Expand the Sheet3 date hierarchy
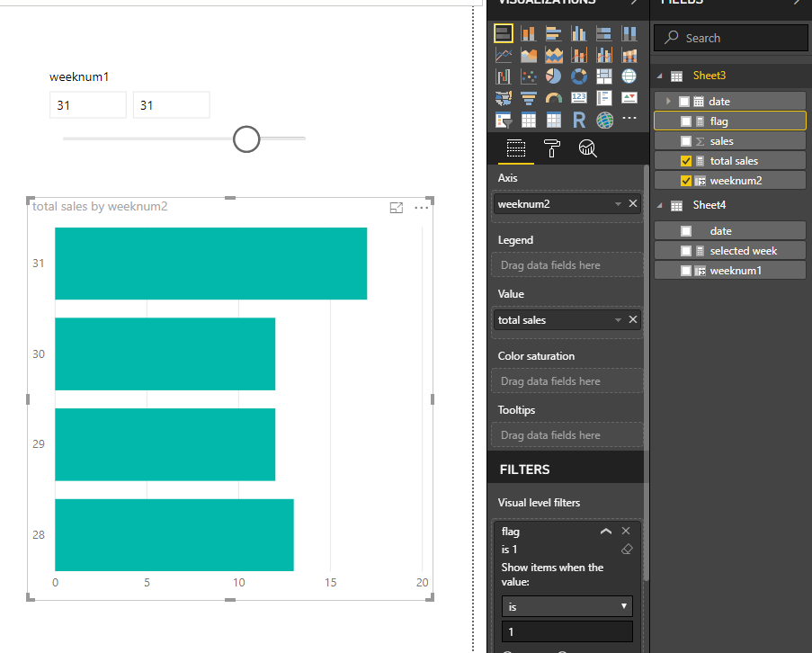The width and height of the screenshot is (812, 653). (668, 102)
